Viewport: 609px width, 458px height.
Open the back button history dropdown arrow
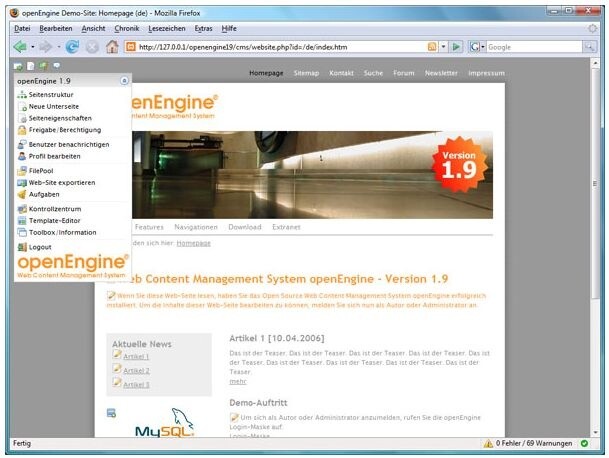click(x=33, y=47)
